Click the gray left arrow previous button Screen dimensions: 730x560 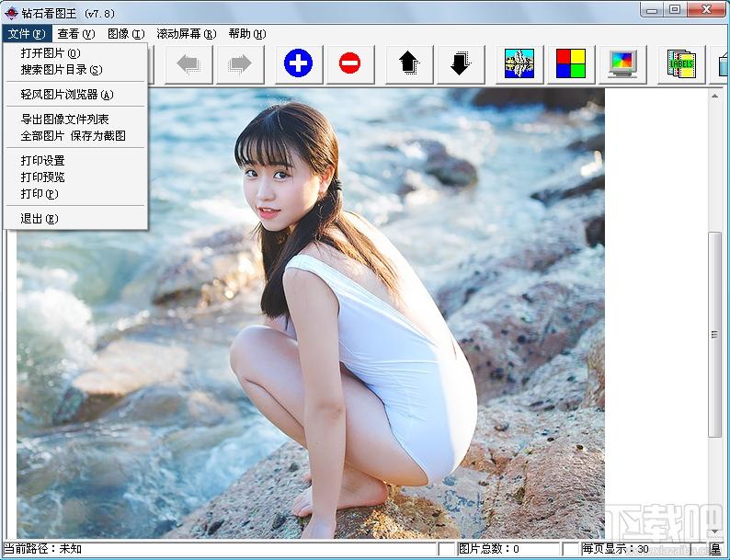188,64
